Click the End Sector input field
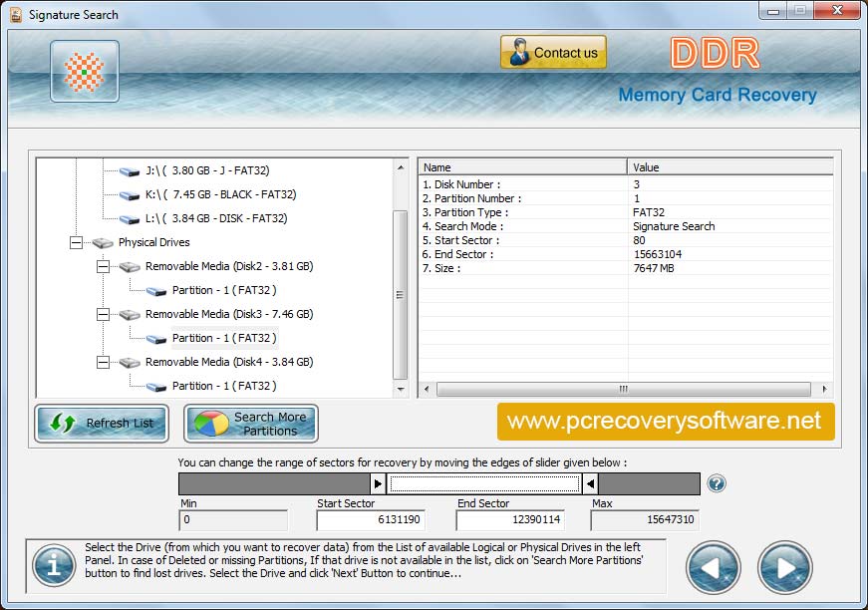The width and height of the screenshot is (868, 610). click(510, 519)
